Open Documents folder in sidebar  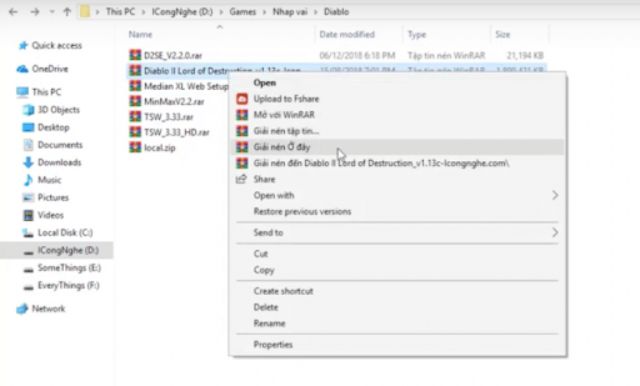click(60, 145)
